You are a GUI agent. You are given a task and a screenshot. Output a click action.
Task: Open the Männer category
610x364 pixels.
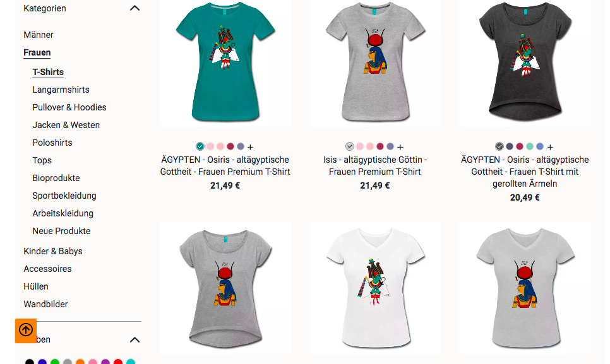pos(38,35)
